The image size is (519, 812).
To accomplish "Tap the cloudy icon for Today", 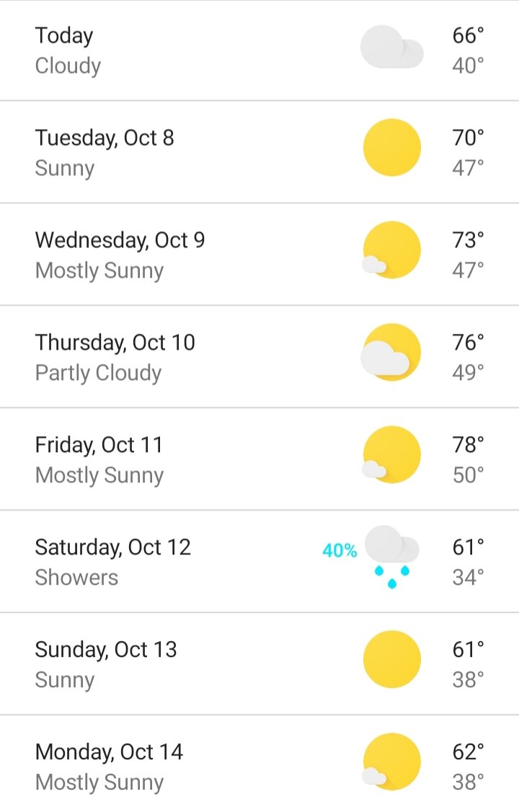I will 391,47.
